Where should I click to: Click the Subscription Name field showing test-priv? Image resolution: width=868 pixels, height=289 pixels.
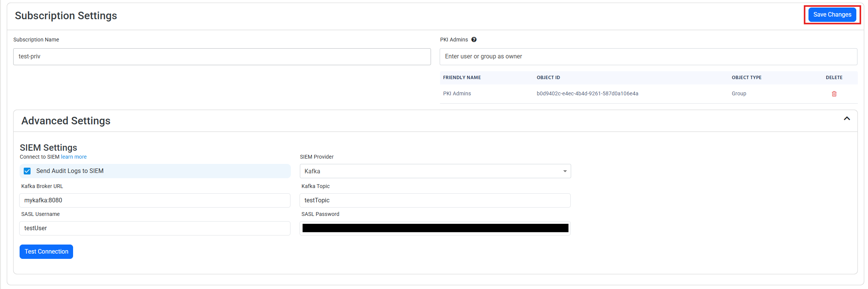(222, 57)
